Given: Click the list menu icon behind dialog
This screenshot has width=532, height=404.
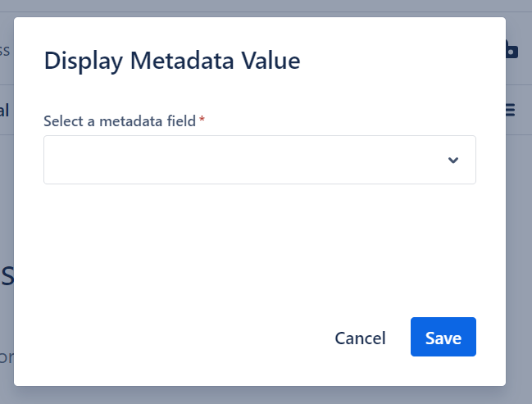Looking at the screenshot, I should tap(511, 109).
